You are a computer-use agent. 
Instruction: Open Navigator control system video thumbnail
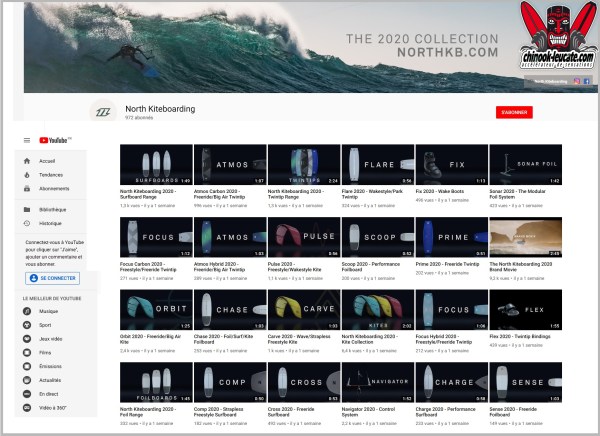point(378,382)
